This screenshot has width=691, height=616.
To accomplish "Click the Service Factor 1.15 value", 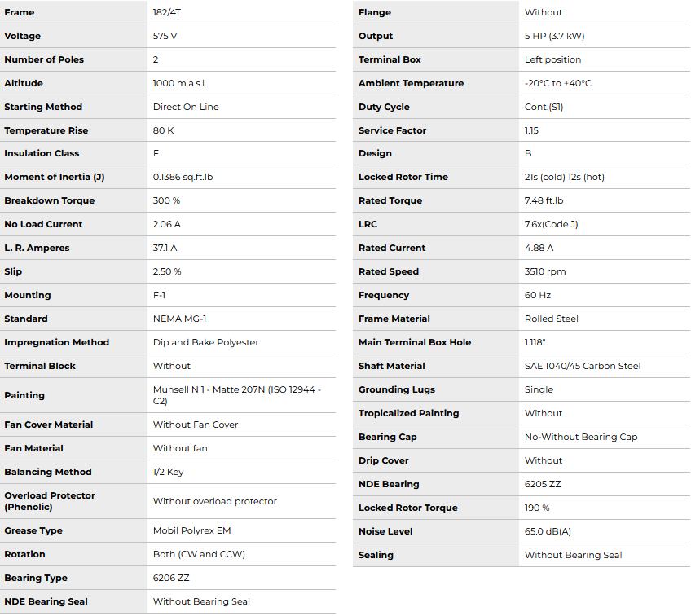I will 531,130.
